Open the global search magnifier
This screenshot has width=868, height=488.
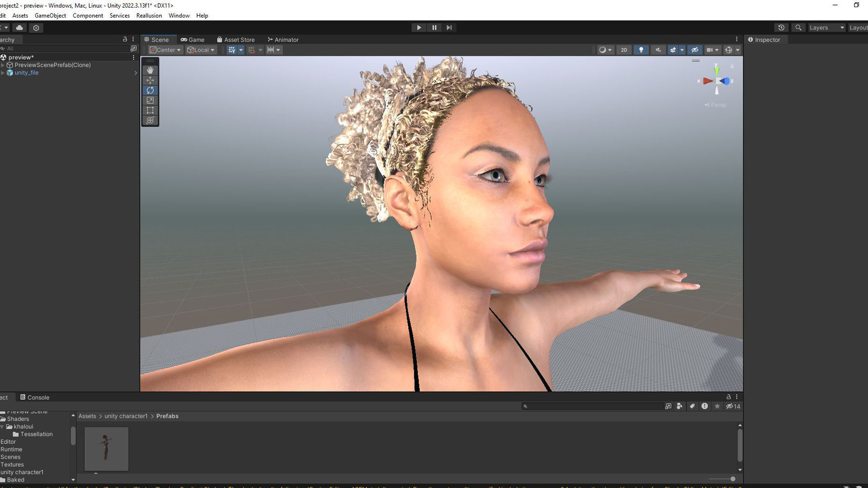point(798,28)
